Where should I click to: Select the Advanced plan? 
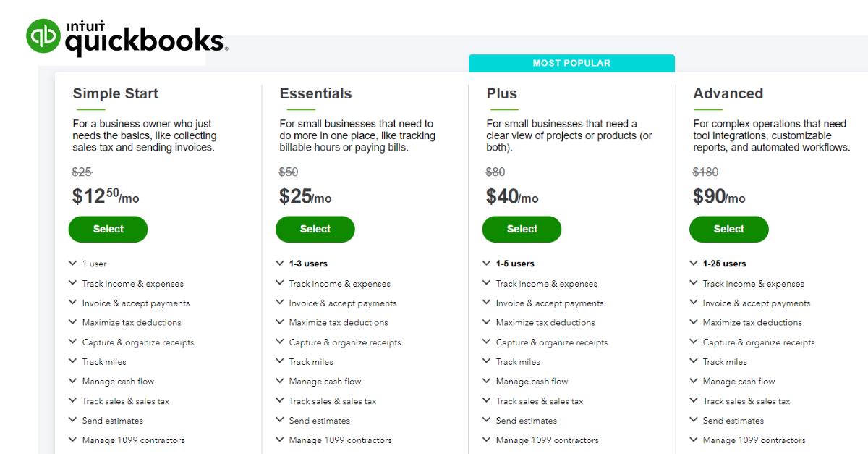click(x=728, y=229)
